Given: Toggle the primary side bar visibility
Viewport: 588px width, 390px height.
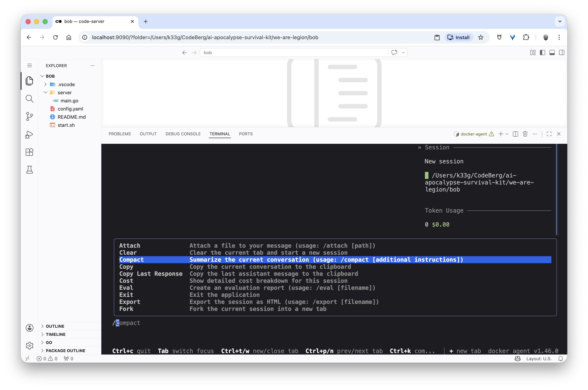Looking at the screenshot, I should click(543, 52).
